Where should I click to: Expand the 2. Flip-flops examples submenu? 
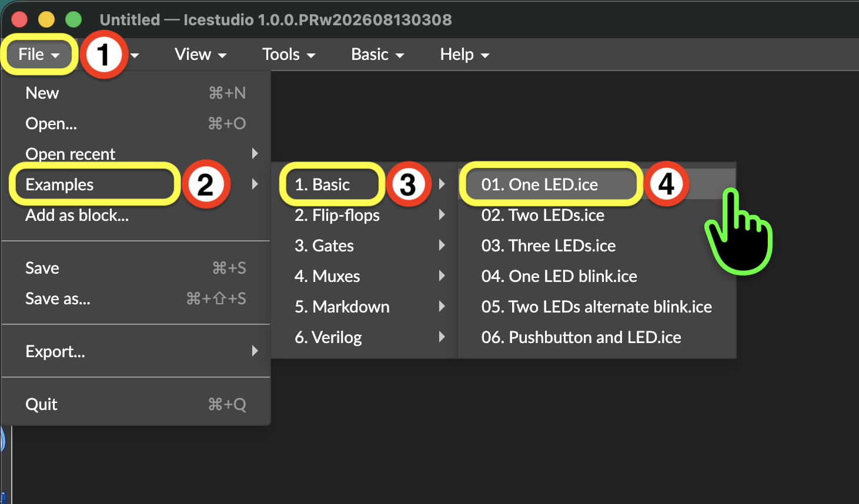[x=365, y=215]
